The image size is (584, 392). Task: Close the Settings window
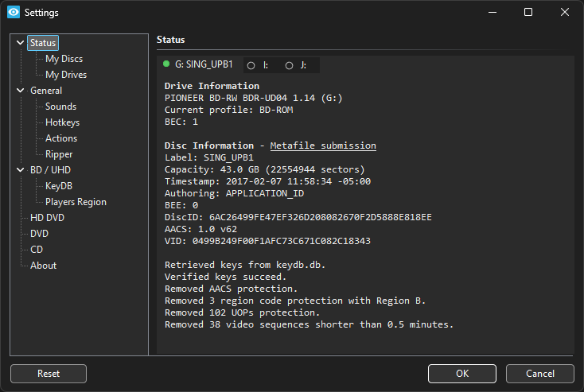(x=565, y=12)
